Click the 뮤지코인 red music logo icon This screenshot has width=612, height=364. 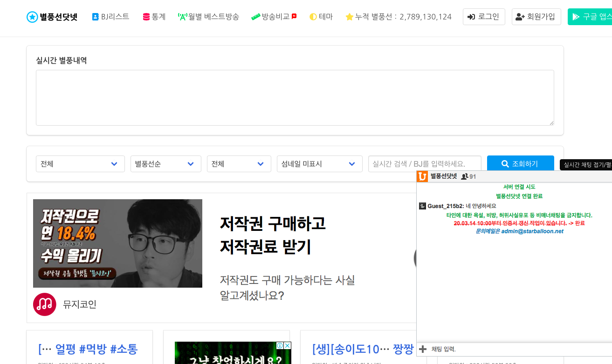[x=45, y=304]
